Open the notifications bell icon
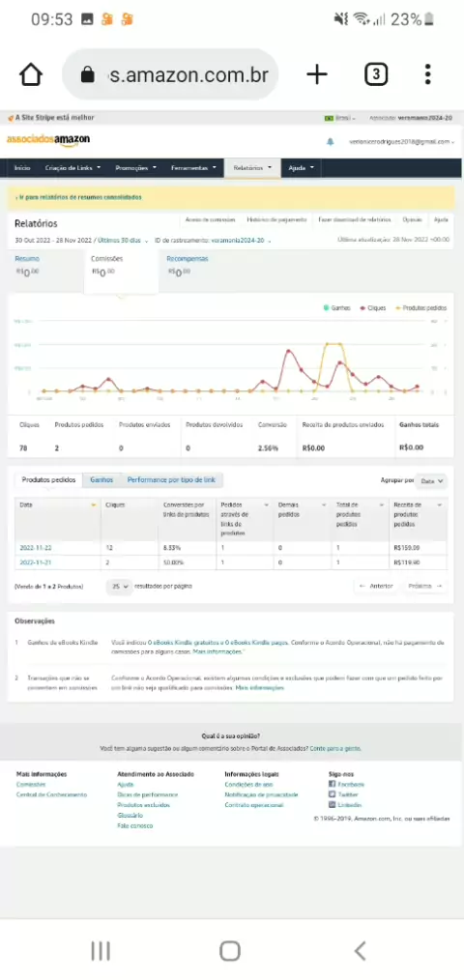The width and height of the screenshot is (464, 980). point(331,142)
